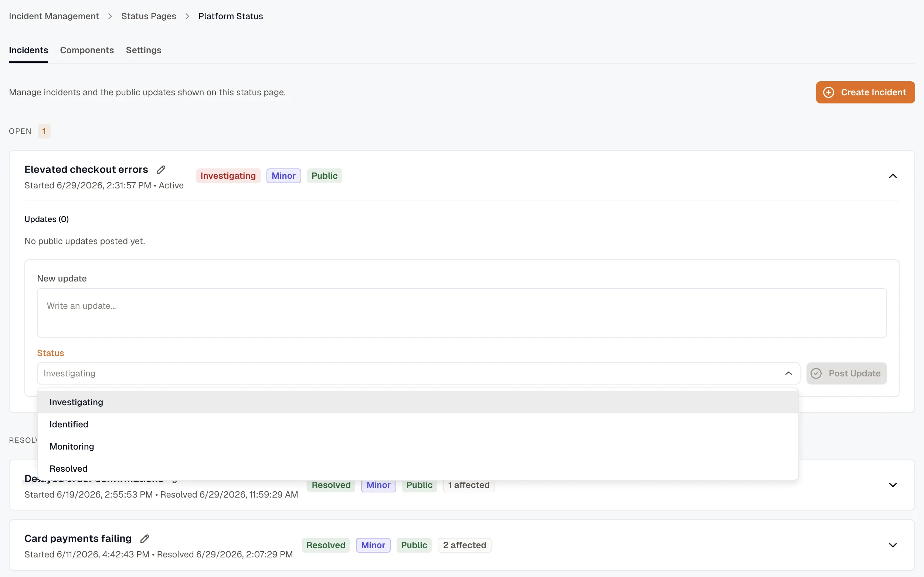924x577 pixels.
Task: Click the Minor badge on Elevated checkout errors
Action: tap(283, 176)
